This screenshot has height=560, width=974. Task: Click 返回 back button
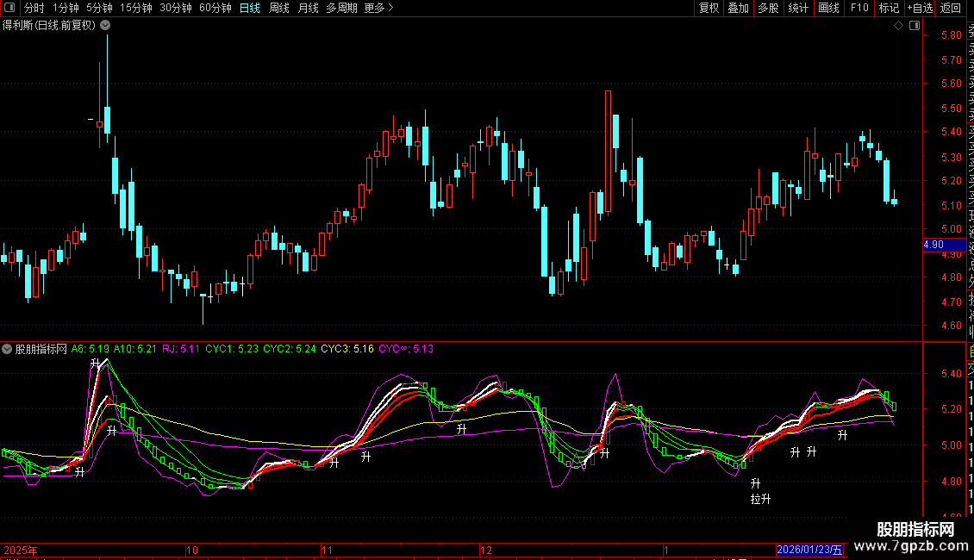[x=951, y=8]
